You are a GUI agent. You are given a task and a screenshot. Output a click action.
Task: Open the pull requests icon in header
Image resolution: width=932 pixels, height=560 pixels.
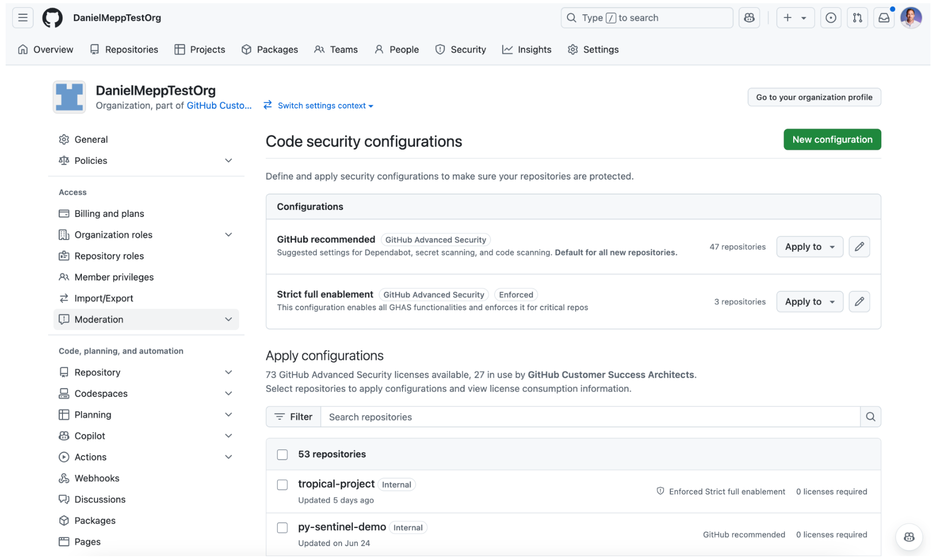point(857,18)
